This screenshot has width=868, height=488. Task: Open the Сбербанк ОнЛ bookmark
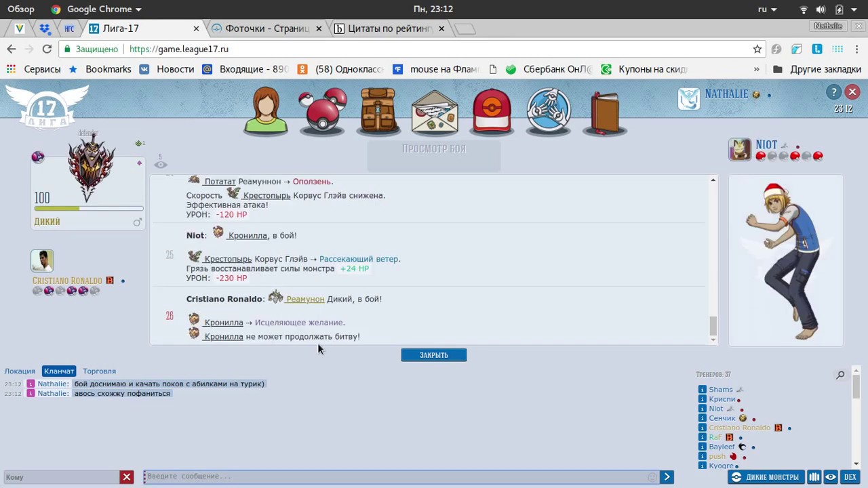(x=549, y=69)
